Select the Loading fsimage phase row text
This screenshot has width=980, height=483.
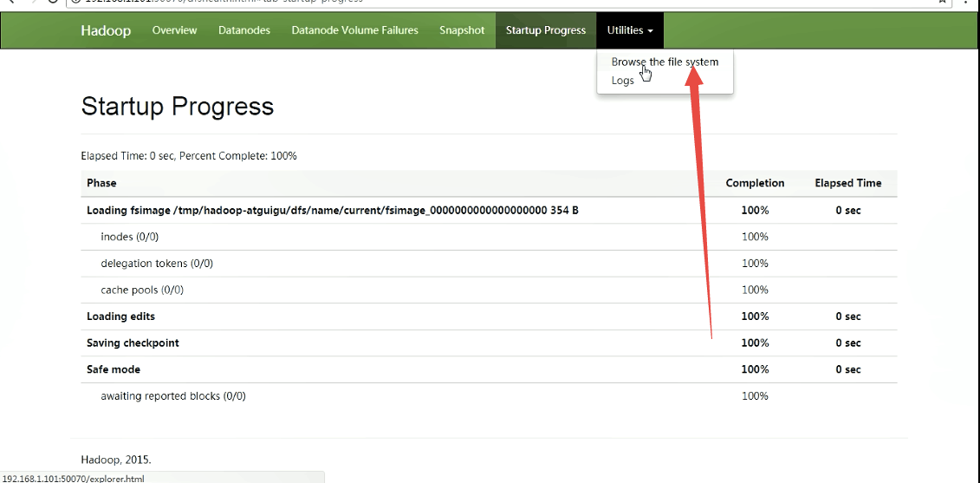coord(333,210)
